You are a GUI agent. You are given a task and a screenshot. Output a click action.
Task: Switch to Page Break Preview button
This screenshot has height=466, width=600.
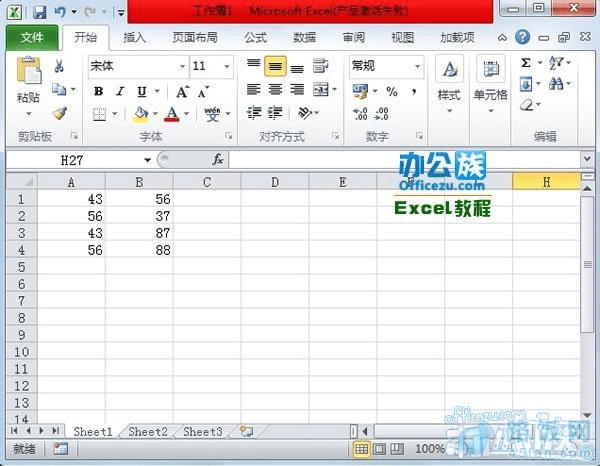pos(397,449)
